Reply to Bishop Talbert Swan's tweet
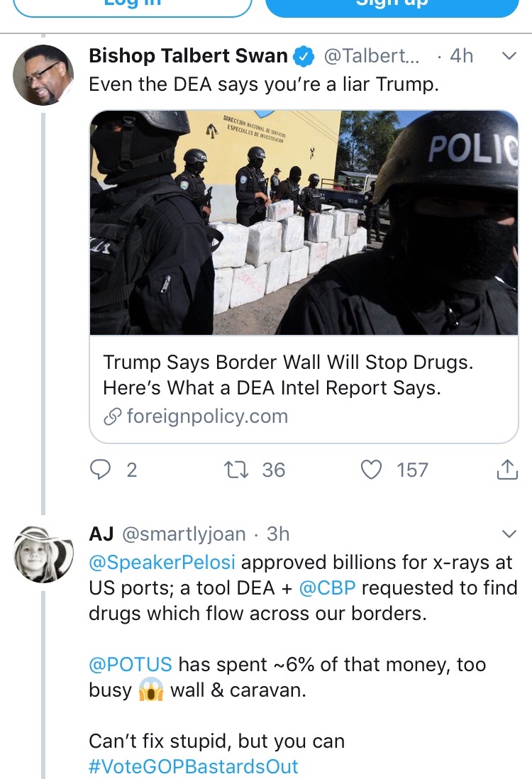This screenshot has height=779, width=532. pos(101,469)
